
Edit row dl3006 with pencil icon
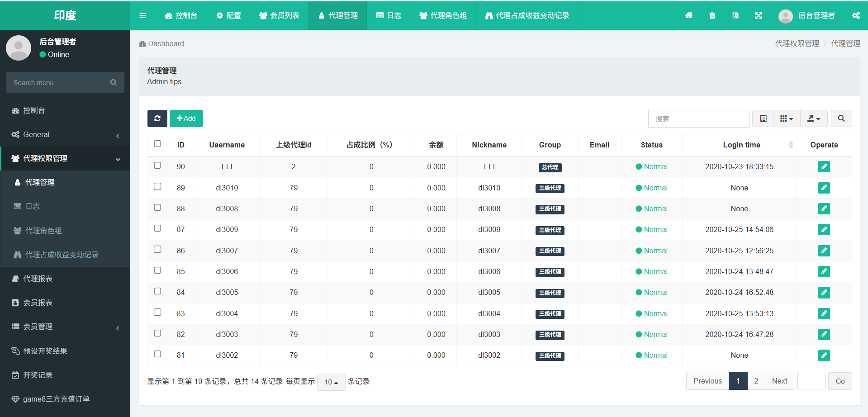(824, 271)
